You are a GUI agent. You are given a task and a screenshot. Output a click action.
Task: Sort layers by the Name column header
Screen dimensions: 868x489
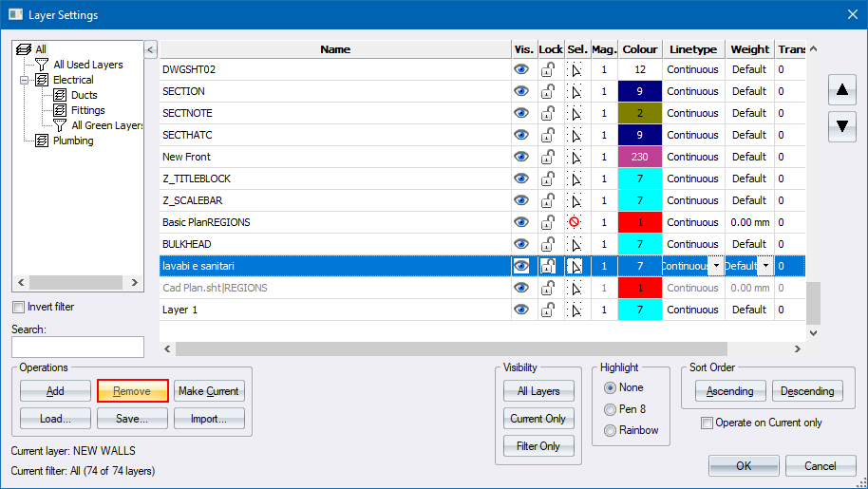click(x=334, y=49)
